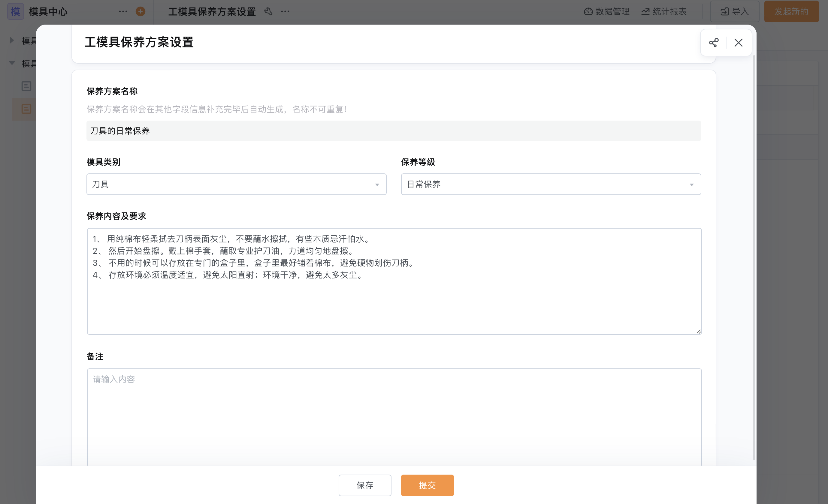Click the 导入 button in the header
Screen dimensions: 828x504
(x=734, y=11)
